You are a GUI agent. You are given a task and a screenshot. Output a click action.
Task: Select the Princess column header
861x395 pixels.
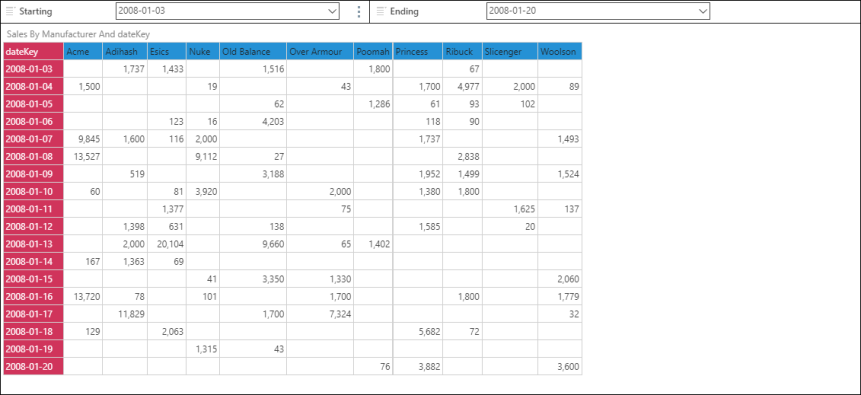(418, 52)
